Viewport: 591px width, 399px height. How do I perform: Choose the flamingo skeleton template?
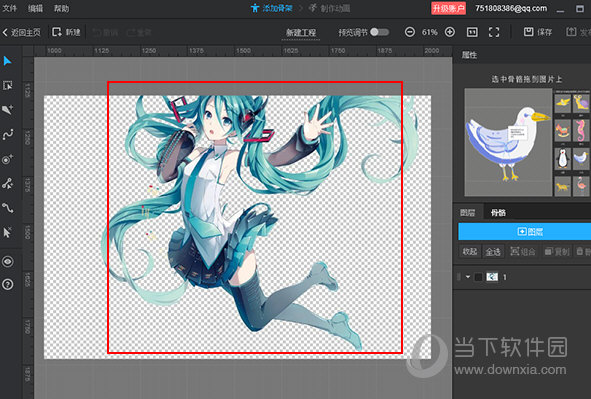tap(581, 186)
